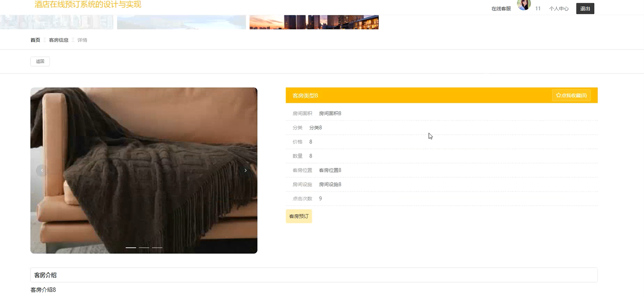The width and height of the screenshot is (644, 297).
Task: Click 分类8 value
Action: [315, 128]
